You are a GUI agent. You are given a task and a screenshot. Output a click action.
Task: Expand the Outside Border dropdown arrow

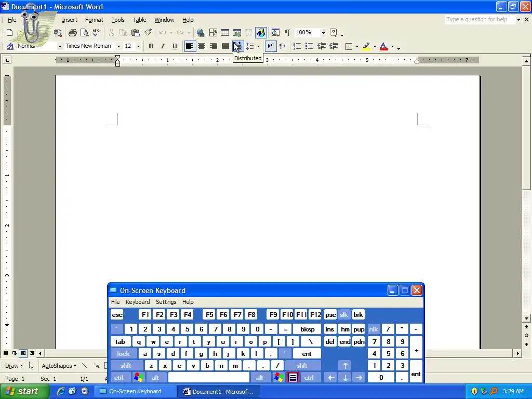(357, 46)
